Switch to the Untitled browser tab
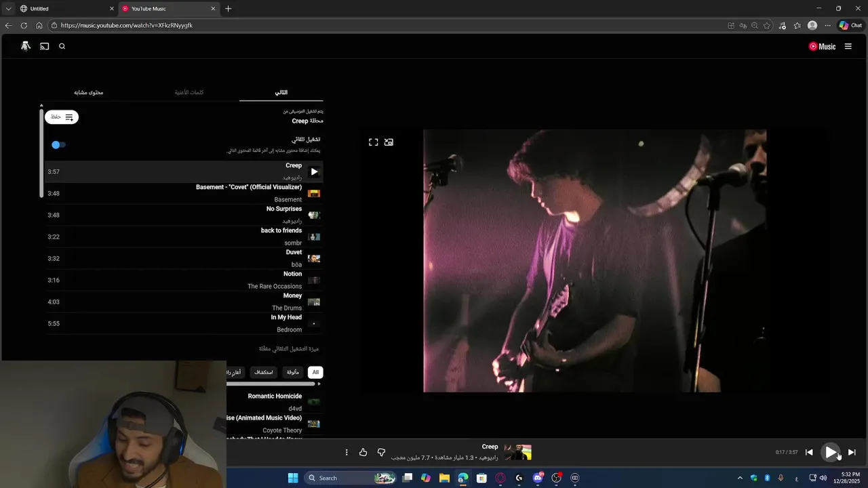This screenshot has height=488, width=868. click(65, 9)
